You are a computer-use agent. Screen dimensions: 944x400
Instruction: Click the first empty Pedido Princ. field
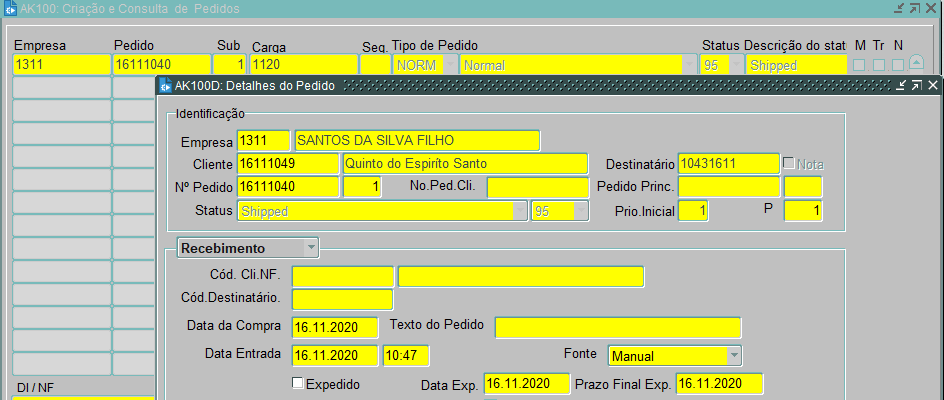point(729,187)
